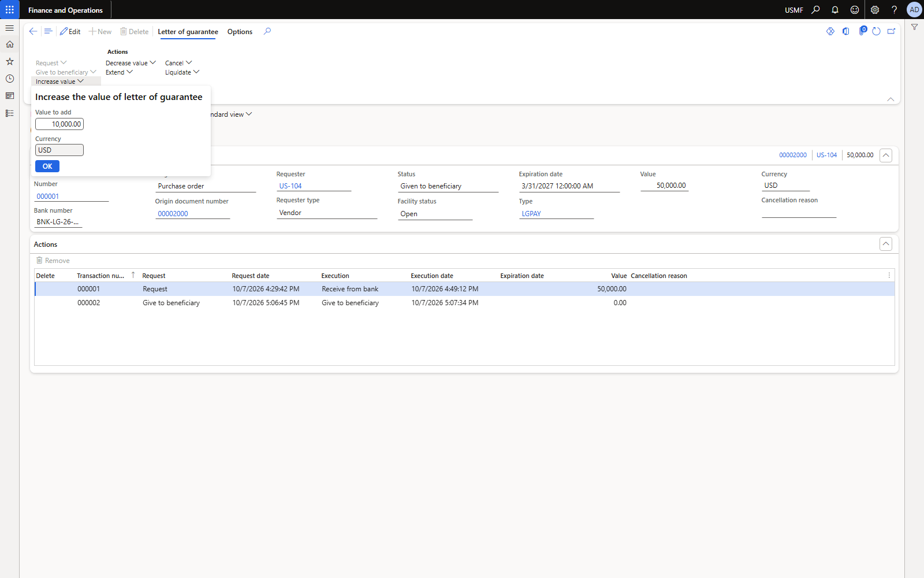This screenshot has height=578, width=924.
Task: Click the notifications bell icon
Action: tap(835, 10)
